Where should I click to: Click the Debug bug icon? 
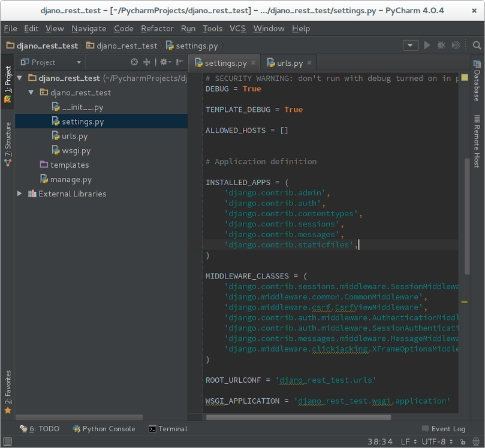pyautogui.click(x=441, y=46)
